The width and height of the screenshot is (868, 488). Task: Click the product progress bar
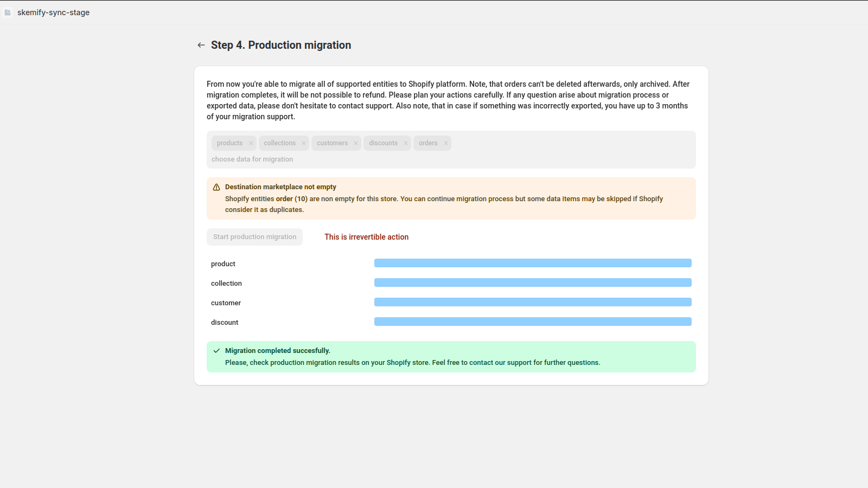[533, 263]
